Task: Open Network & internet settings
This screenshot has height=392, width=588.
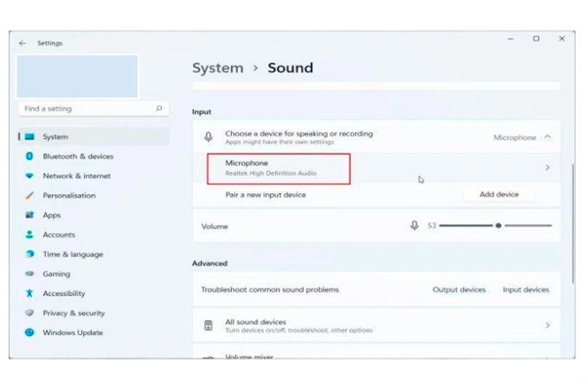Action: (x=76, y=176)
